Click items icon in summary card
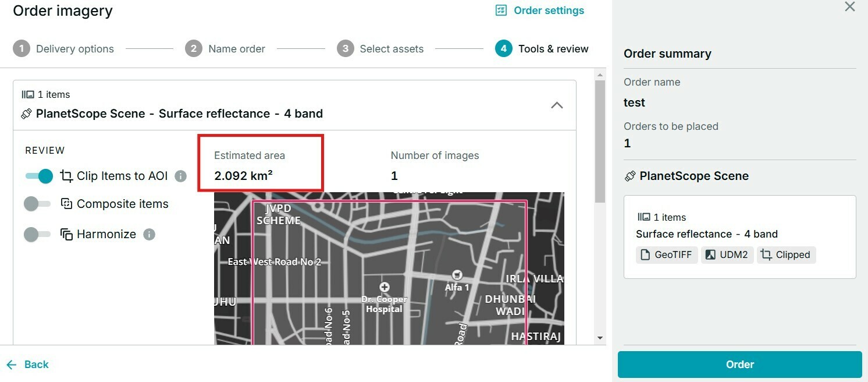Viewport: 868px width, 382px height. pyautogui.click(x=643, y=217)
